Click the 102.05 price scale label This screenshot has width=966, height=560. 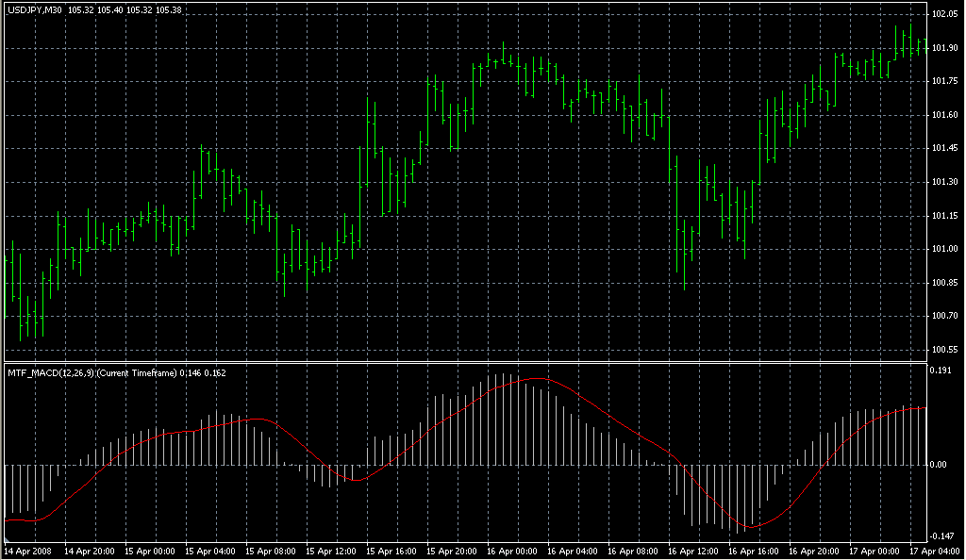[944, 15]
